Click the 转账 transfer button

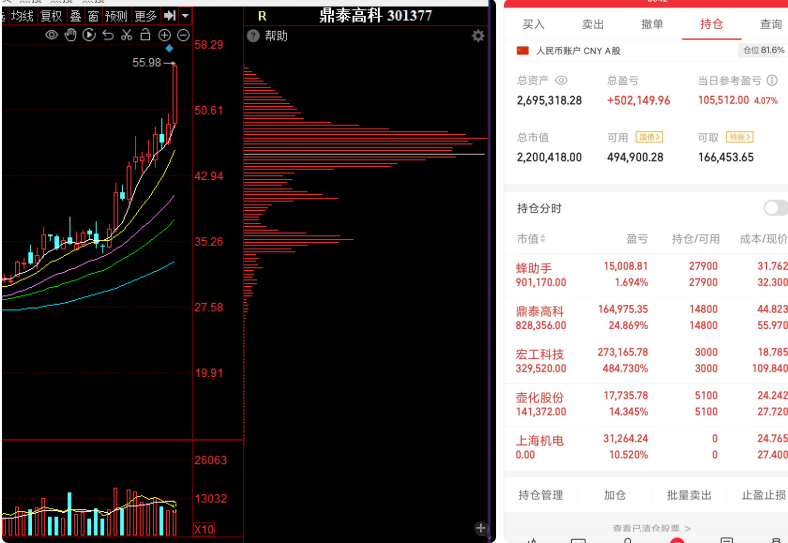[739, 137]
